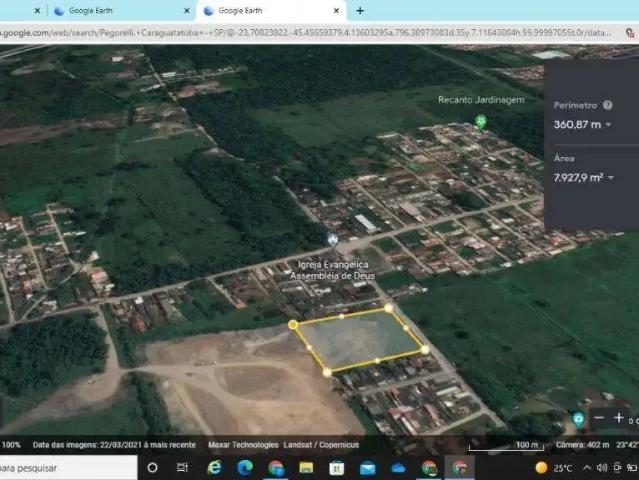The height and width of the screenshot is (480, 639).
Task: Click the Câmera: 402 m status text
Action: (582, 445)
